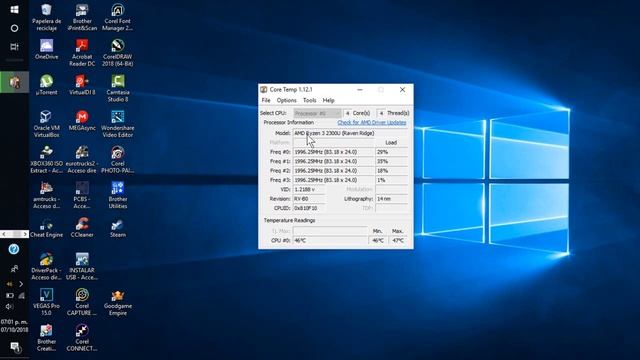Screen dimensions: 640x360
Task: Open the Windows Start menu
Action: click(x=14, y=9)
